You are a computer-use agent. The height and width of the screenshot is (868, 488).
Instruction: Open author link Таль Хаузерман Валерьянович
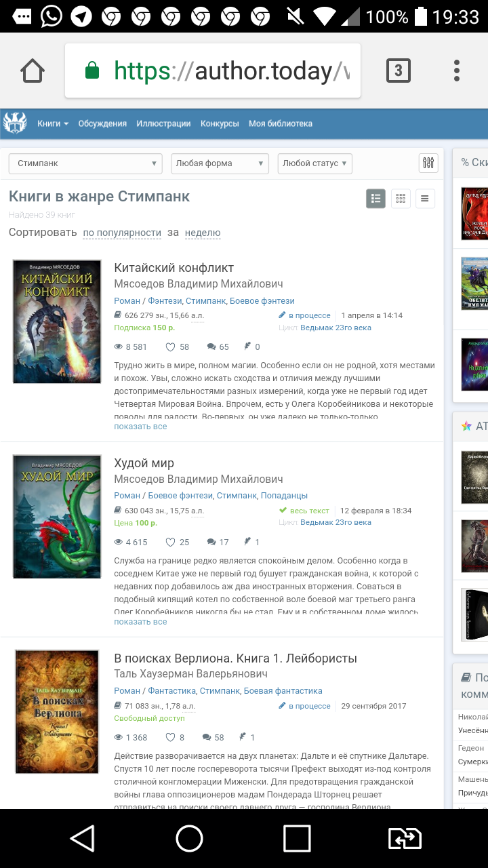pos(191,674)
